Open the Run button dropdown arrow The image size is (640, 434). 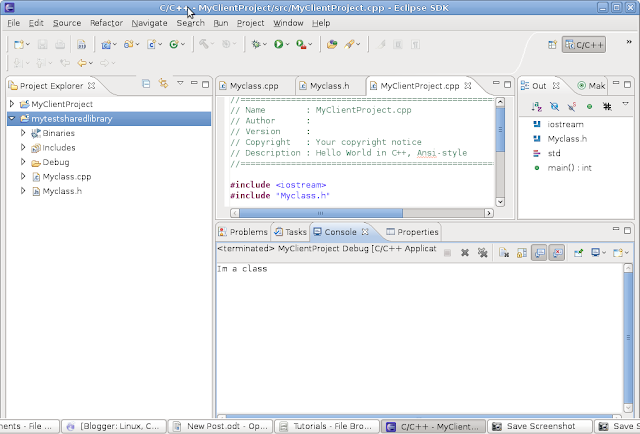(288, 45)
